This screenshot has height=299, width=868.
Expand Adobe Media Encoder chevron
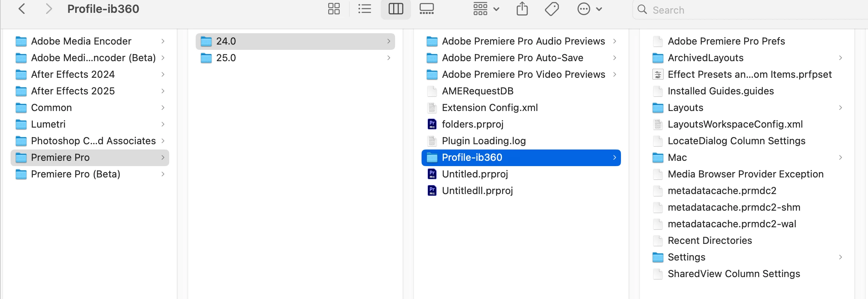163,41
